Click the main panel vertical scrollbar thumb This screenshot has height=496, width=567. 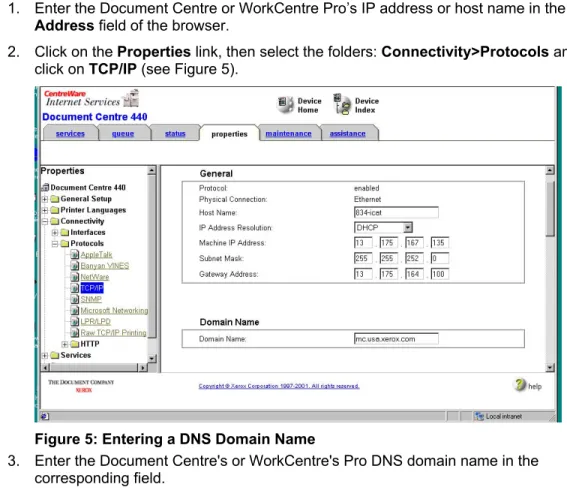click(550, 209)
